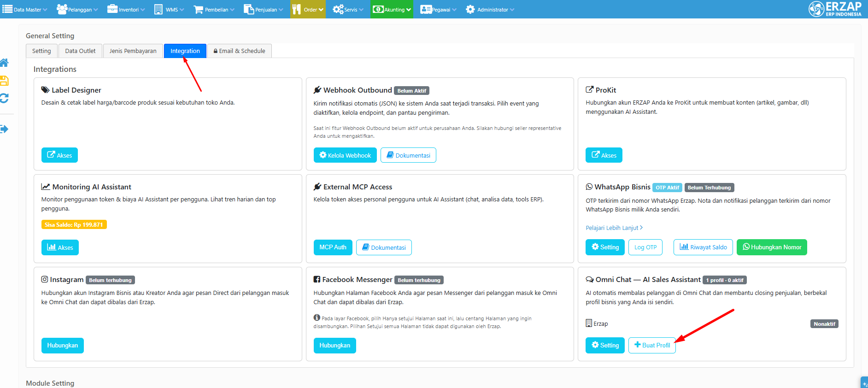Click Hubungkan in the Instagram card
The image size is (868, 388).
[63, 346]
